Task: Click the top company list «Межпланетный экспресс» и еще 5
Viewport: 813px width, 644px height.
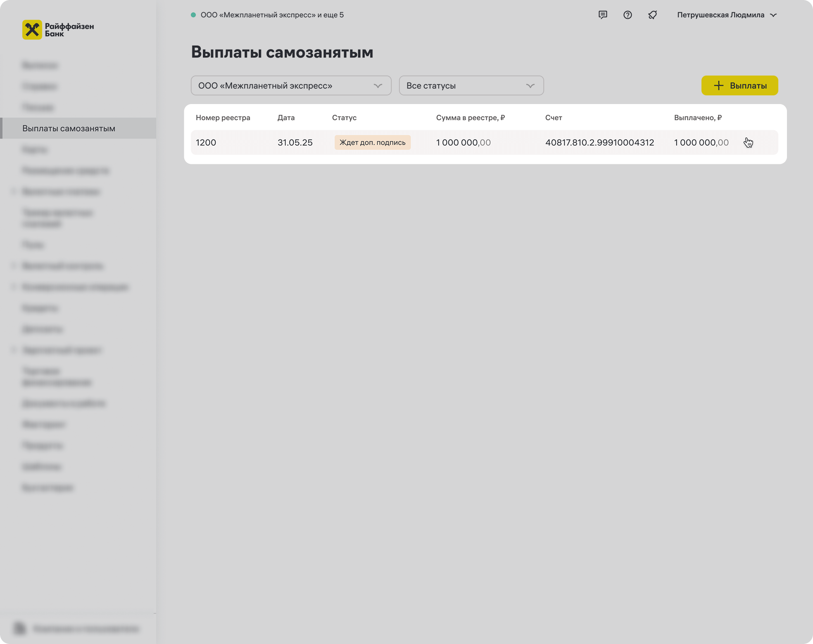Action: [x=272, y=15]
